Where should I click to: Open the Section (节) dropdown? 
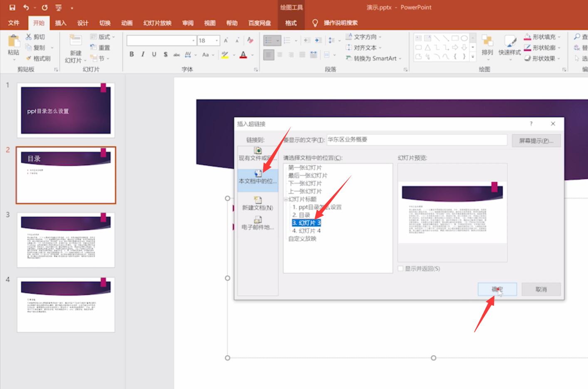[100, 58]
